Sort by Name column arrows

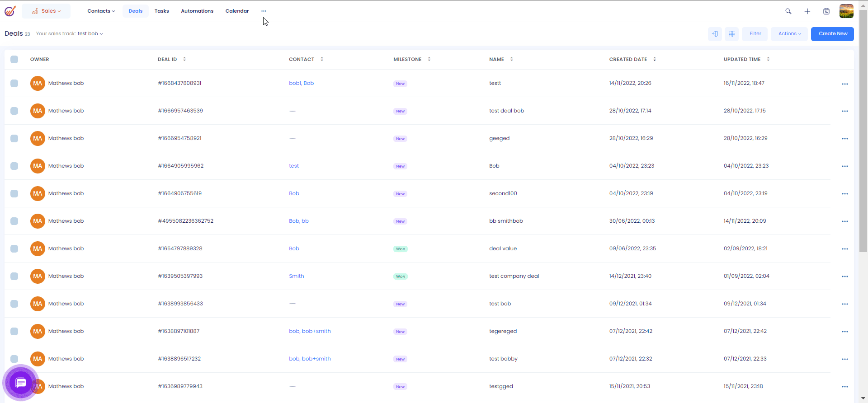(512, 59)
